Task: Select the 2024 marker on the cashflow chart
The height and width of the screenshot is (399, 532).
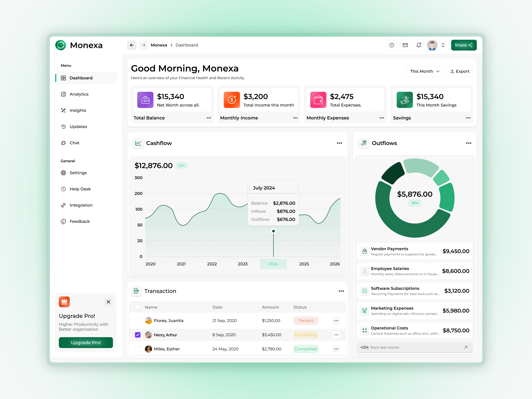Action: pyautogui.click(x=273, y=264)
